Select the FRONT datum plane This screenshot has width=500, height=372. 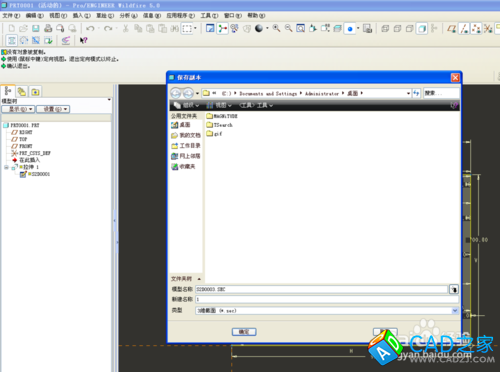pos(22,146)
